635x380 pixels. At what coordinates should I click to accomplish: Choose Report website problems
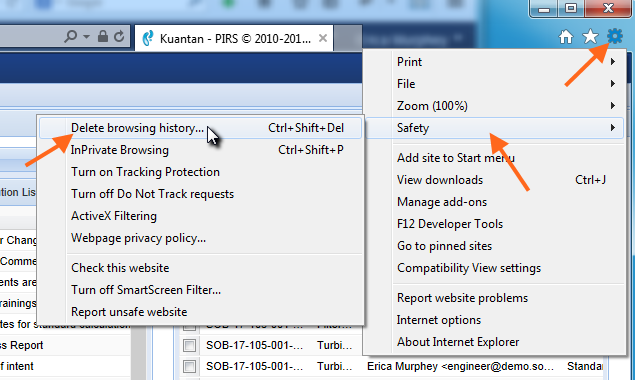coord(494,298)
